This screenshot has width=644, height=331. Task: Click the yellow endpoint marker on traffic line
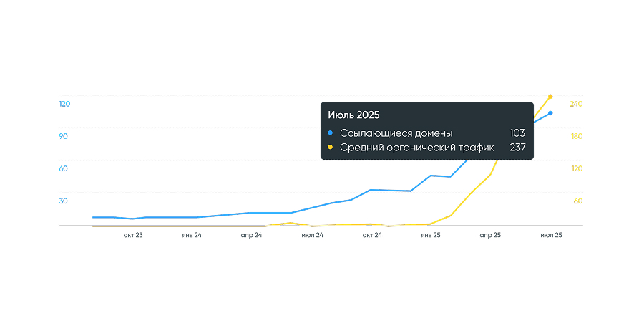click(550, 96)
